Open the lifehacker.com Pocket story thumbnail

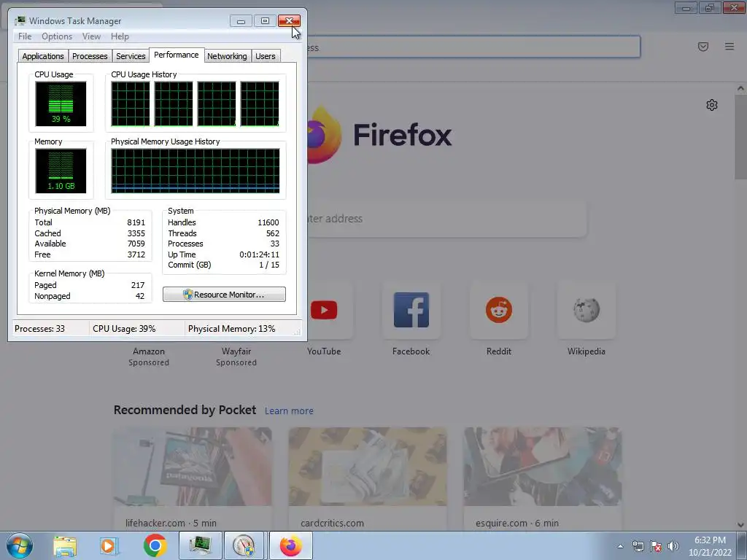click(x=193, y=467)
